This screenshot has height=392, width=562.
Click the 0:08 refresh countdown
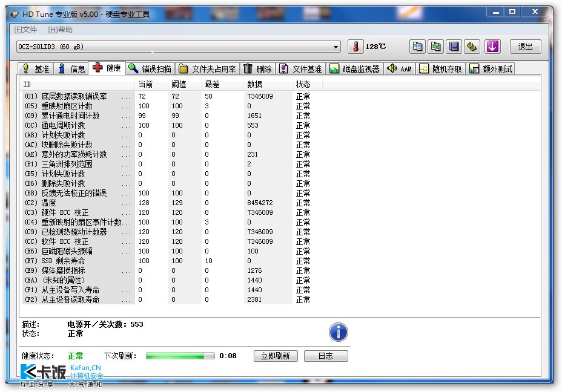[x=228, y=356]
